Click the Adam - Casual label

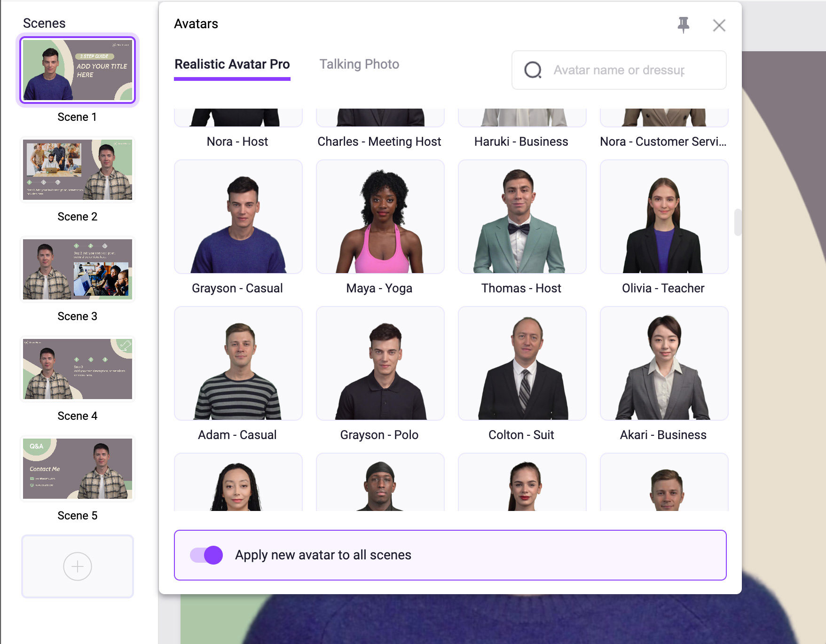coord(237,435)
